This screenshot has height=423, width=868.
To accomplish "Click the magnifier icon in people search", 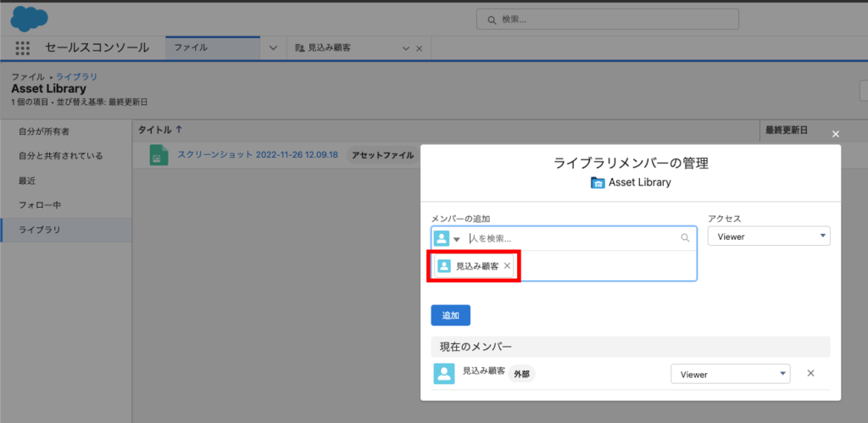I will coord(685,238).
